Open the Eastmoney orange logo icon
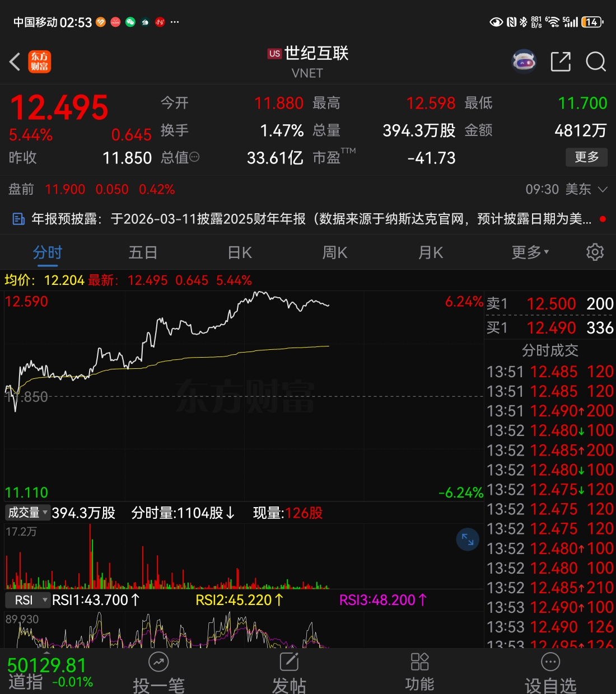Image resolution: width=616 pixels, height=694 pixels. coord(40,62)
